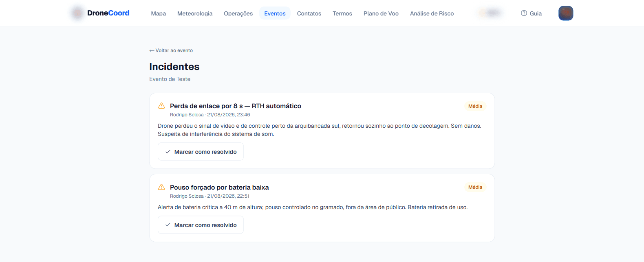Click the Média badge on Perda de enlace

tap(475, 106)
